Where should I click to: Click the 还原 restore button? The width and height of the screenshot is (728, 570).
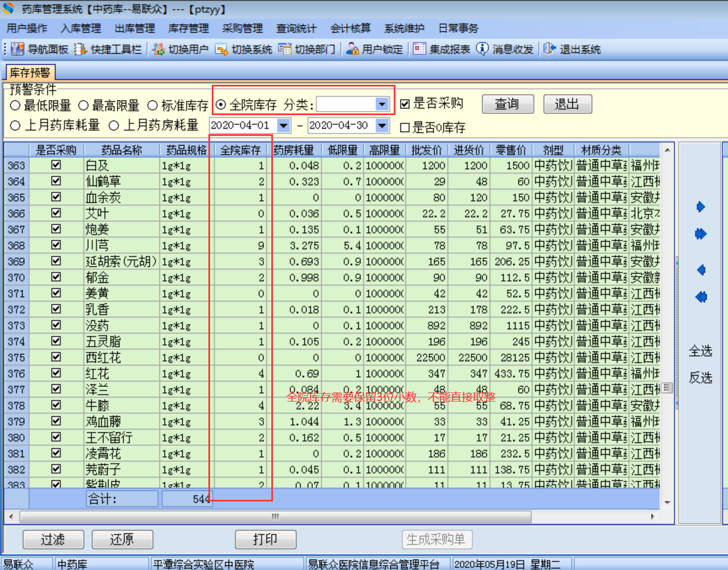pyautogui.click(x=122, y=540)
